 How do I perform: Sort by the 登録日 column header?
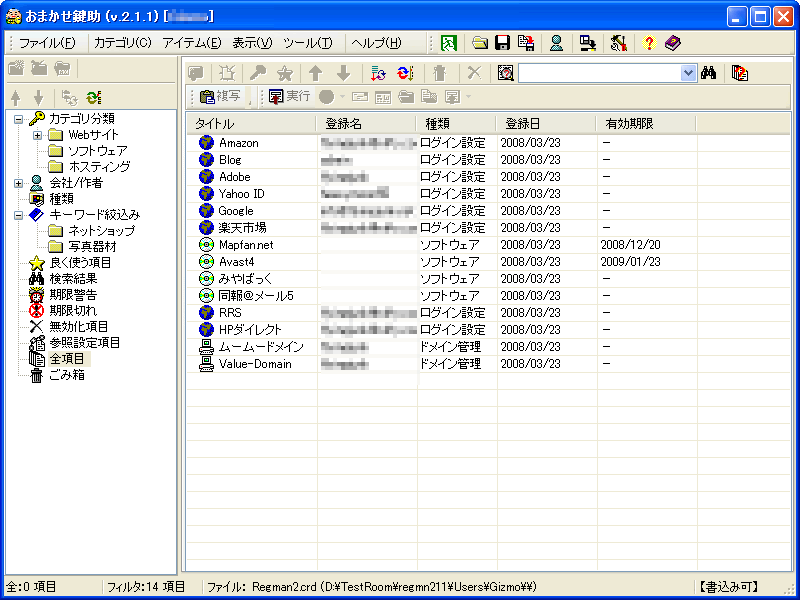tap(546, 124)
